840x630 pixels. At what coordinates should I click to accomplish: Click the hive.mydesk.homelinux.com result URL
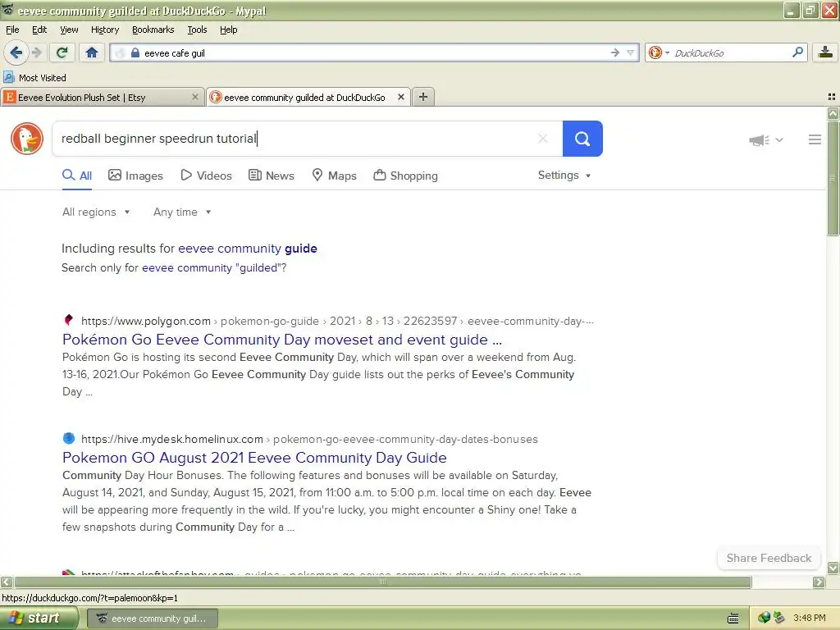pyautogui.click(x=309, y=440)
